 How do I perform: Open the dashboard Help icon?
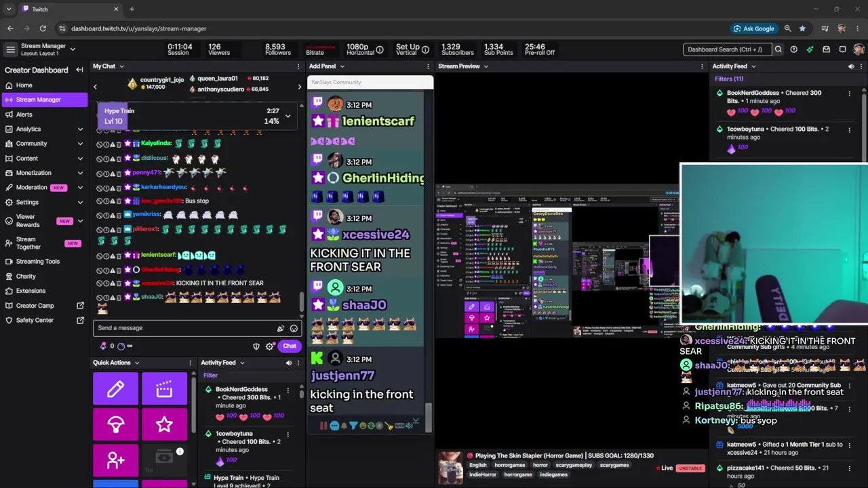click(793, 49)
